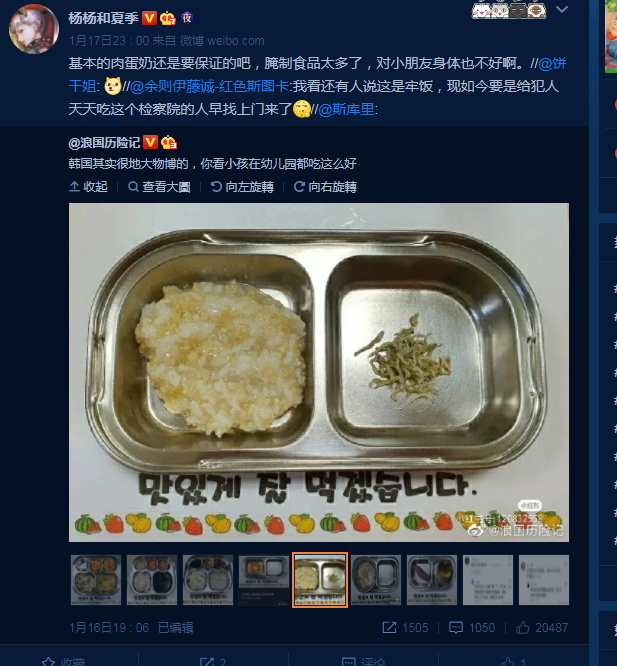The image size is (617, 666).
Task: Open @余则伊藤诚-红色斯图卡 profile link
Action: (210, 86)
